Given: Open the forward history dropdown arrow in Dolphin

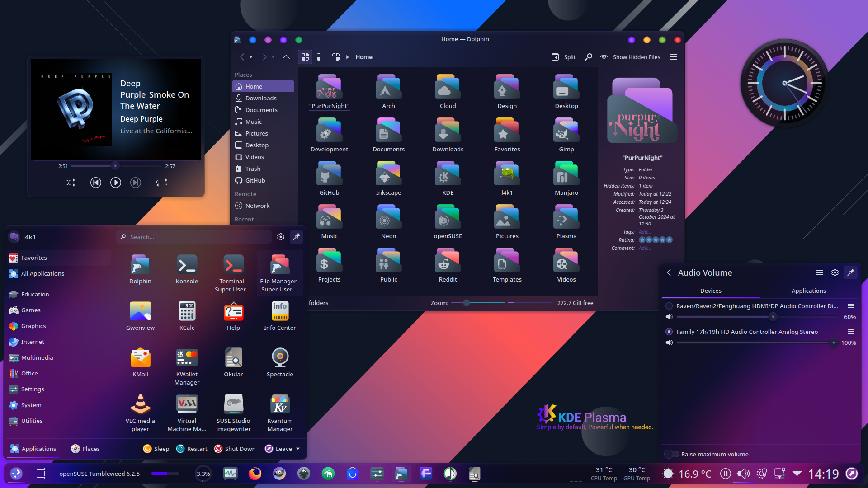Looking at the screenshot, I should [x=273, y=57].
